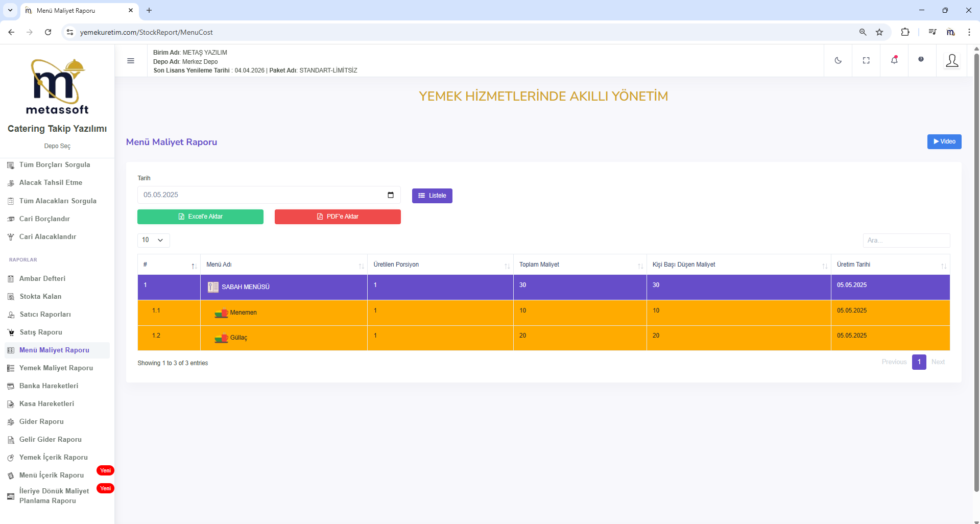
Task: Open browser media control icon
Action: point(933,32)
